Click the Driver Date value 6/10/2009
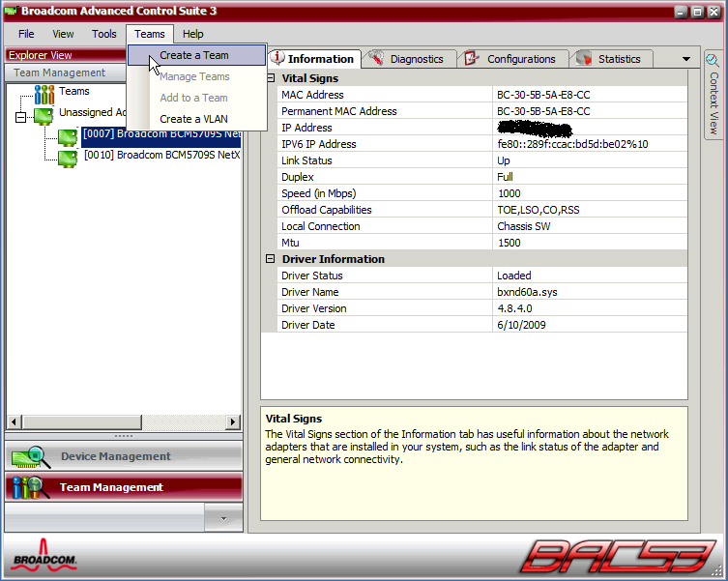 pyautogui.click(x=521, y=325)
